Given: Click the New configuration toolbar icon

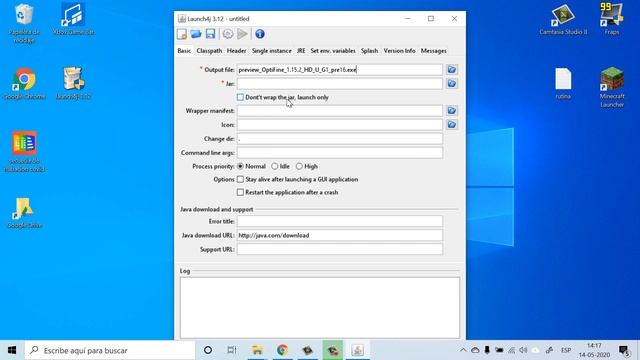Looking at the screenshot, I should pyautogui.click(x=182, y=34).
